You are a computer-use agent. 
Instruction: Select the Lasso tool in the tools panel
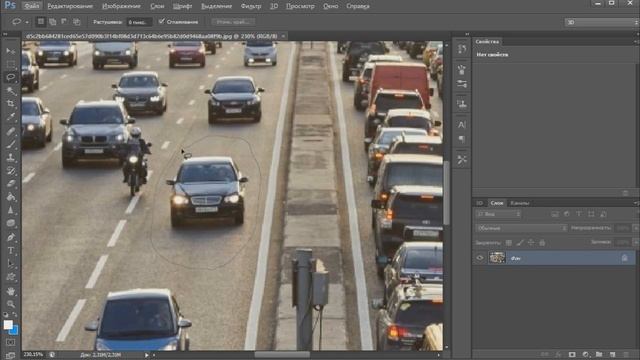[x=11, y=77]
